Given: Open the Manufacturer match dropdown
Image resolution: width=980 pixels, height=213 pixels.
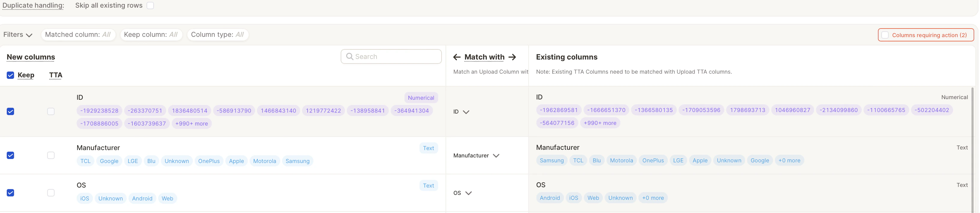Looking at the screenshot, I should point(476,155).
